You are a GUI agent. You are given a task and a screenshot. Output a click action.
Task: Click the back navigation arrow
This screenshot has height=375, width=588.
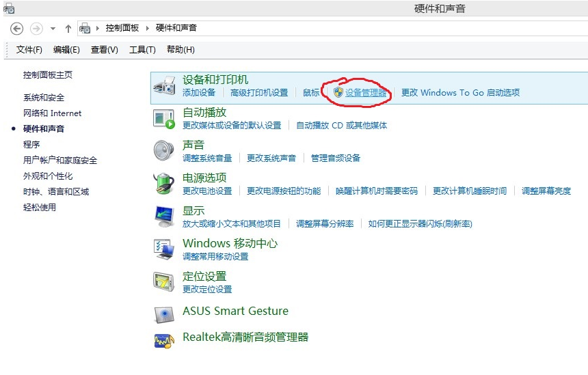[x=17, y=28]
